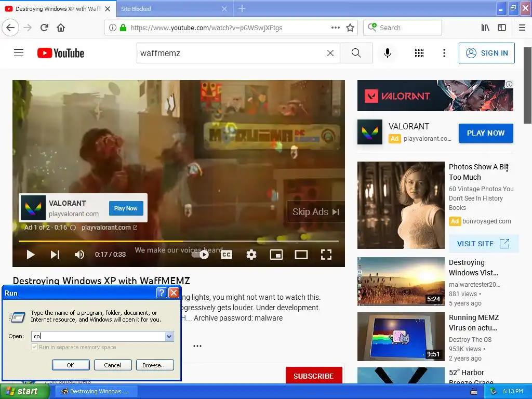Submit YouTube search with magnifier button

click(x=356, y=53)
